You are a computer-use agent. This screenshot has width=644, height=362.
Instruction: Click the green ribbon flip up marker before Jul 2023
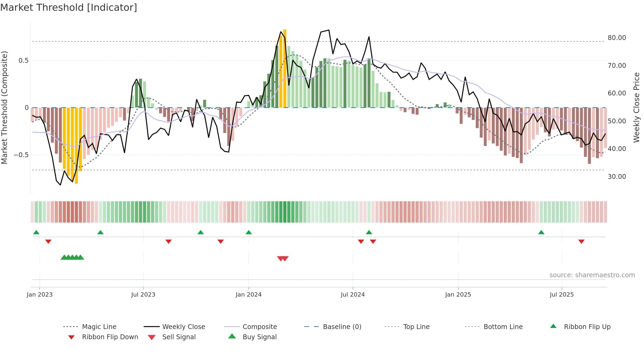100,232
